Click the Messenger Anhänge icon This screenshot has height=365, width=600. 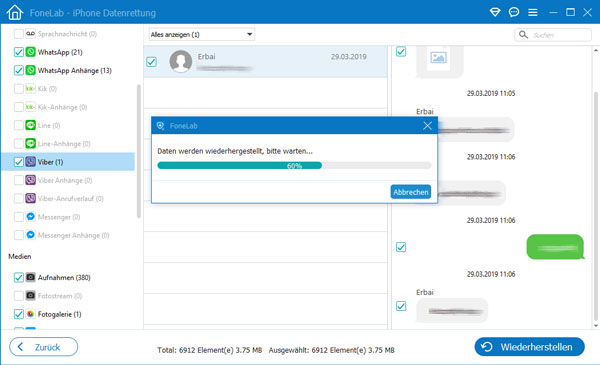coord(31,235)
